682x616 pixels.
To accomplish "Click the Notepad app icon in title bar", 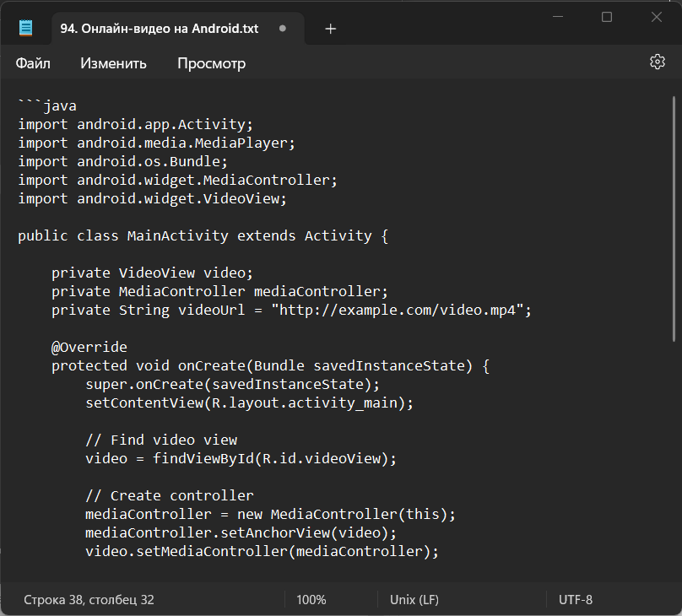I will (27, 29).
